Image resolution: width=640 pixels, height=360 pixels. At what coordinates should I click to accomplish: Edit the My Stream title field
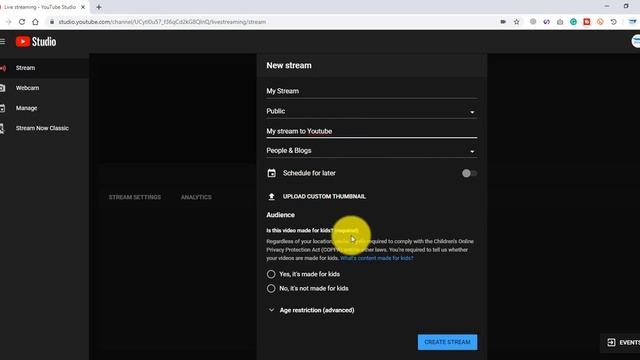coord(371,91)
